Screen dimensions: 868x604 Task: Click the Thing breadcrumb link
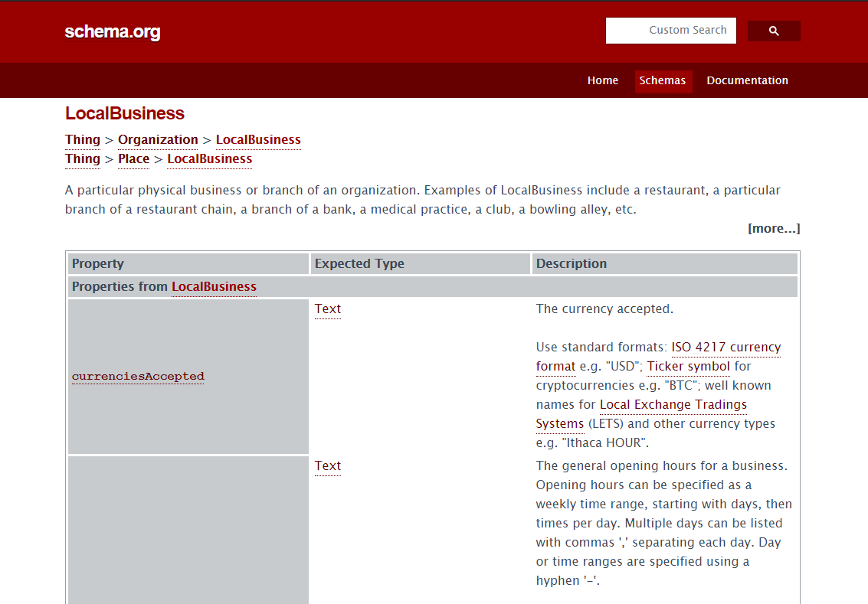tap(82, 139)
